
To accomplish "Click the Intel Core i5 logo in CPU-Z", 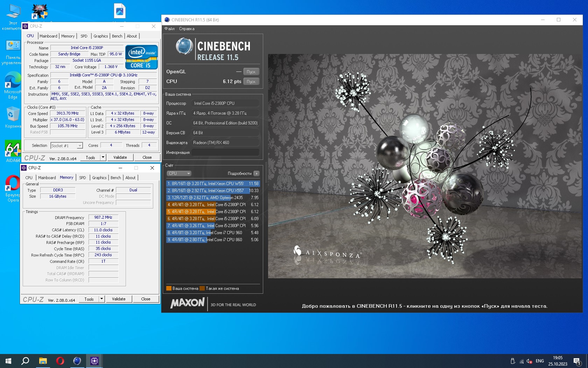I will click(141, 57).
